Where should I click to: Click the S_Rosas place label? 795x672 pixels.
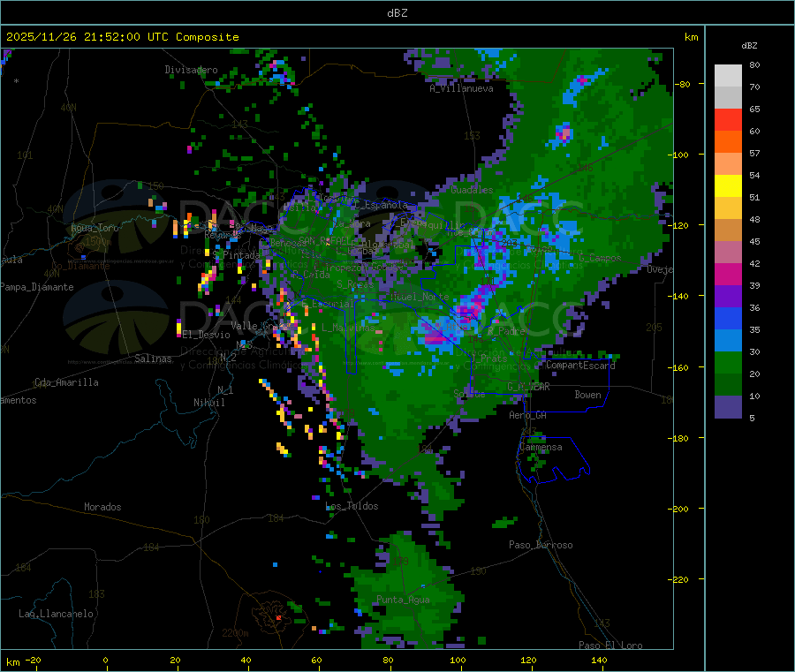click(355, 284)
